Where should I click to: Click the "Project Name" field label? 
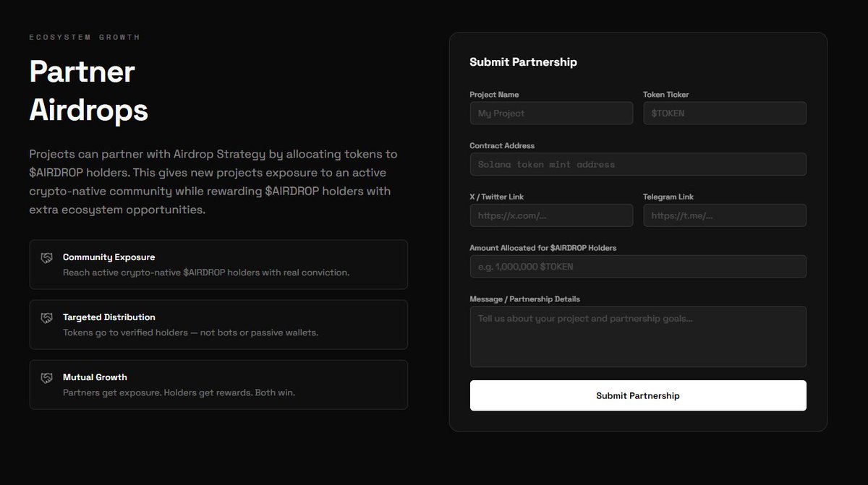pyautogui.click(x=494, y=95)
